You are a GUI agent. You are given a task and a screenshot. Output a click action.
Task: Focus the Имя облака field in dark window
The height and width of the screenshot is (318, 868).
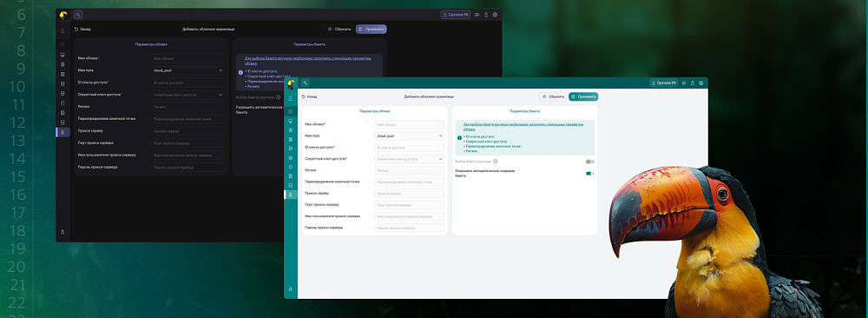187,58
